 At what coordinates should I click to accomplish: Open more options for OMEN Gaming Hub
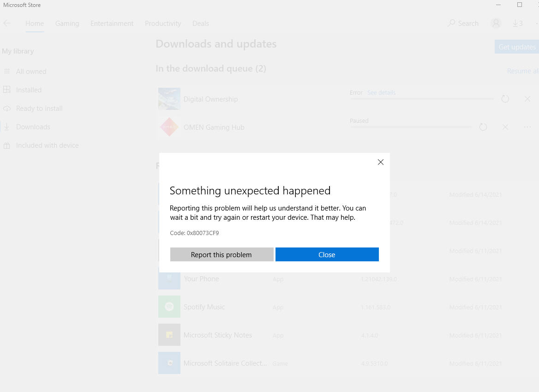527,127
